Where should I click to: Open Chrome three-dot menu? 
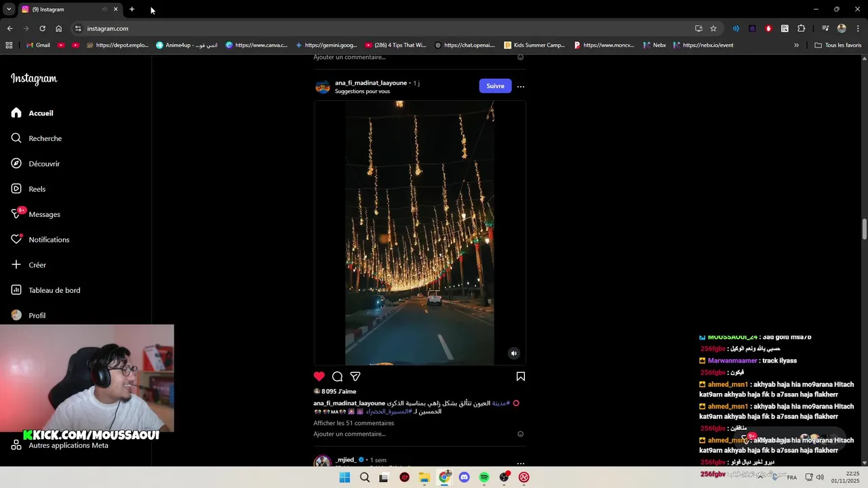(x=858, y=28)
